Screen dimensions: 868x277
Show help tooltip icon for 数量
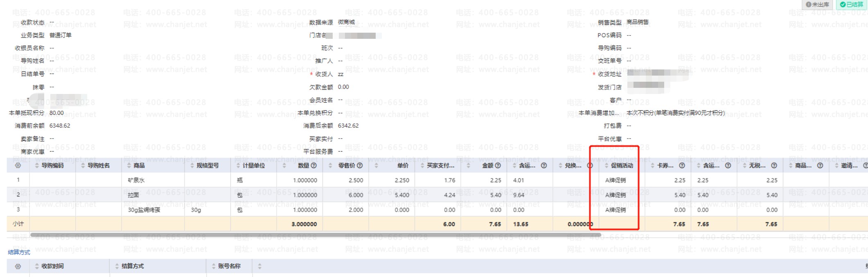[x=314, y=165]
